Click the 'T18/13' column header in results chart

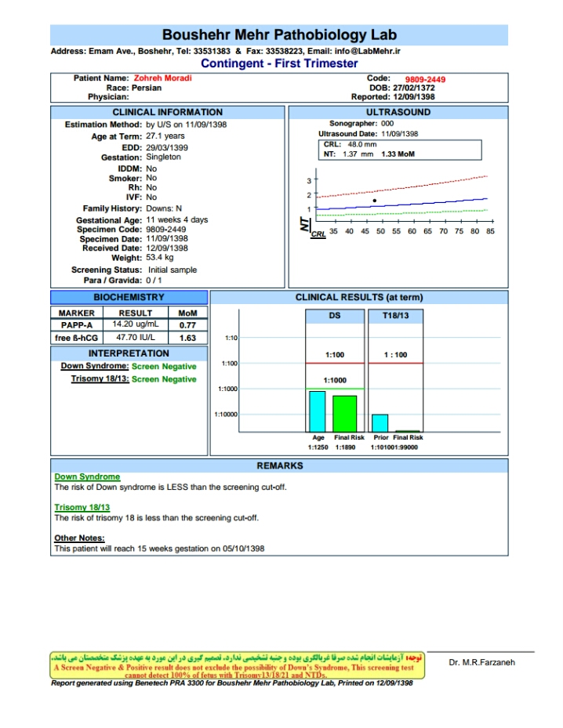(x=395, y=316)
